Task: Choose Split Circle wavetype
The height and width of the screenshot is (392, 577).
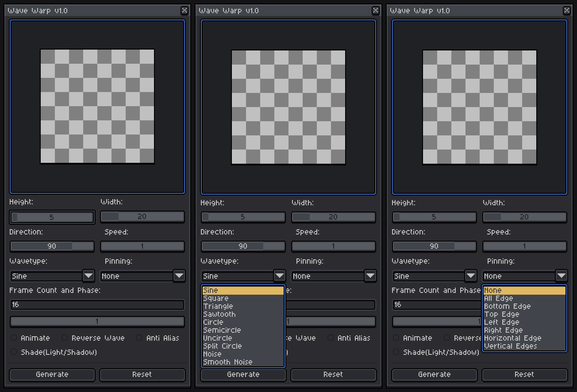Action: coord(243,346)
